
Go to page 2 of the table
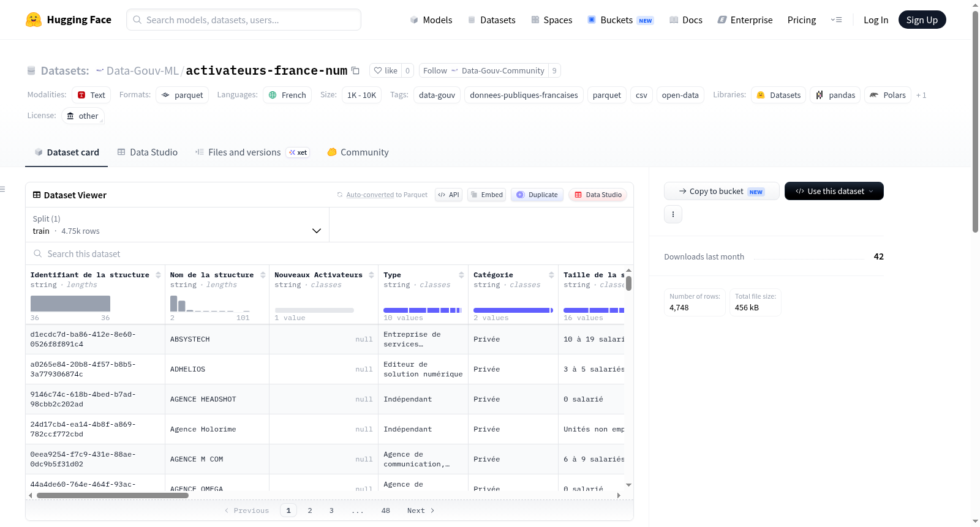tap(310, 510)
